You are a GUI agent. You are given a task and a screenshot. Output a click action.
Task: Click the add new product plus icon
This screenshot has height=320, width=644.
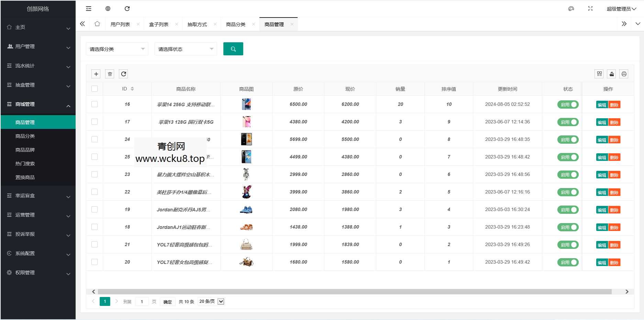point(96,74)
